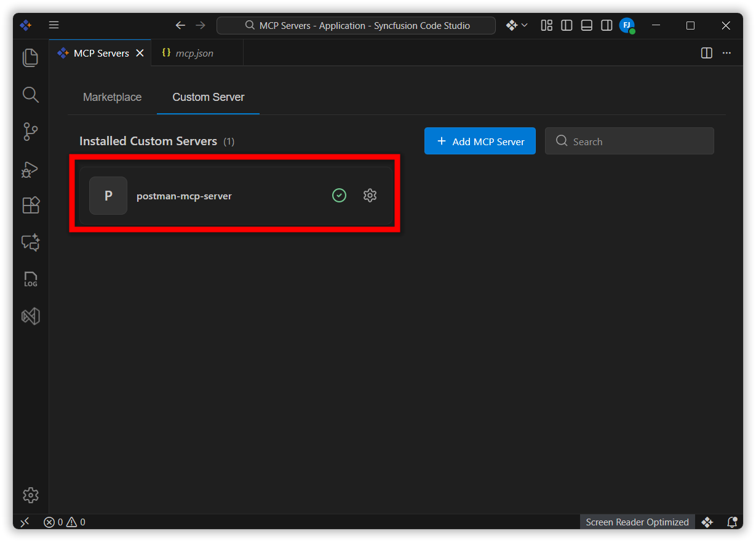
Task: Click the postman-mcp-server green status checkmark
Action: (x=339, y=196)
